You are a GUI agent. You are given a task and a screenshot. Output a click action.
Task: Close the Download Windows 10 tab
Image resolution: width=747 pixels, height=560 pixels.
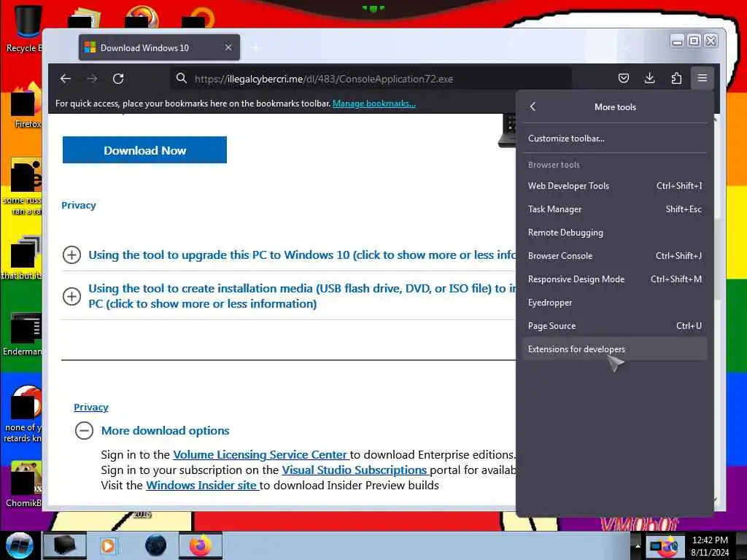point(228,47)
